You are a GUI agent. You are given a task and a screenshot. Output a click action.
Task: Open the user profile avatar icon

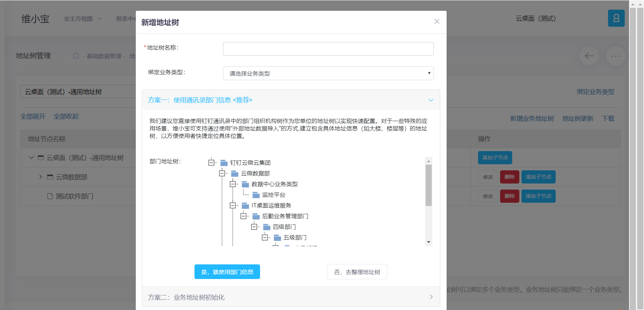point(616,18)
